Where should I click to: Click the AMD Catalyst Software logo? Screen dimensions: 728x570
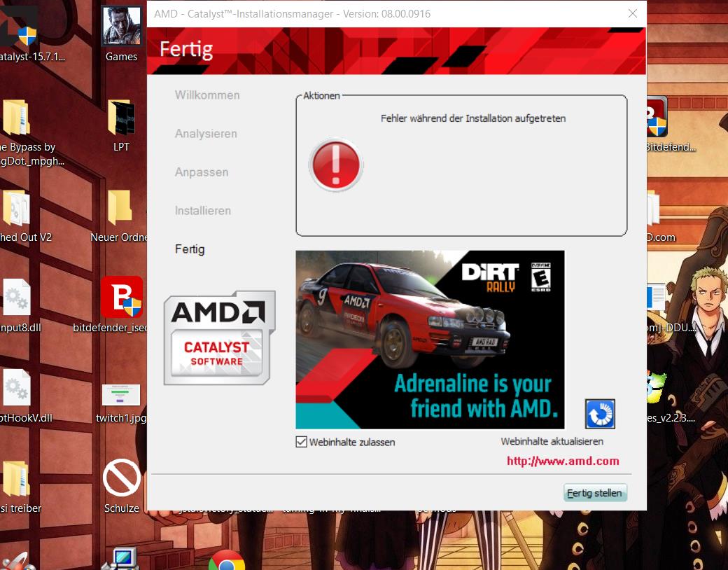point(220,338)
